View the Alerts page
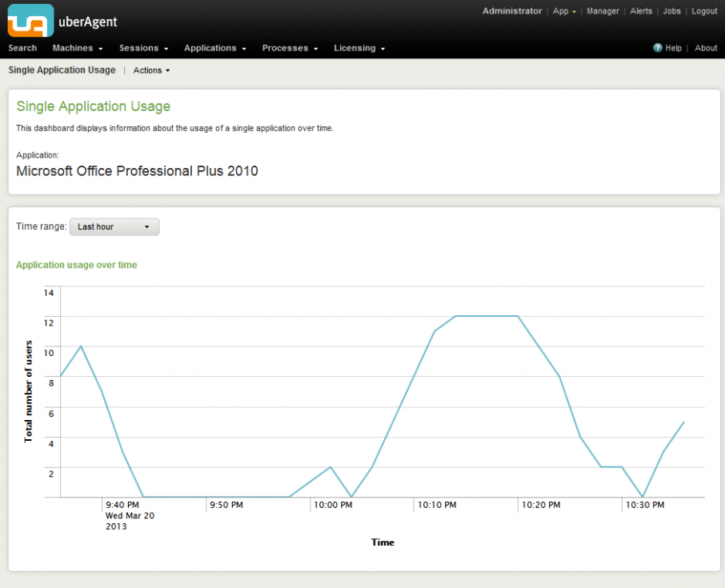The image size is (725, 588). 641,11
